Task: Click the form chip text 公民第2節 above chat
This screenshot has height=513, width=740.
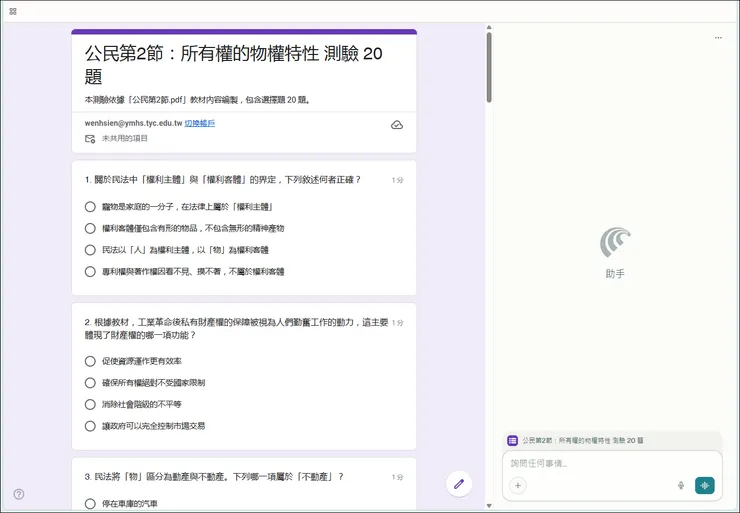Action: pyautogui.click(x=582, y=440)
